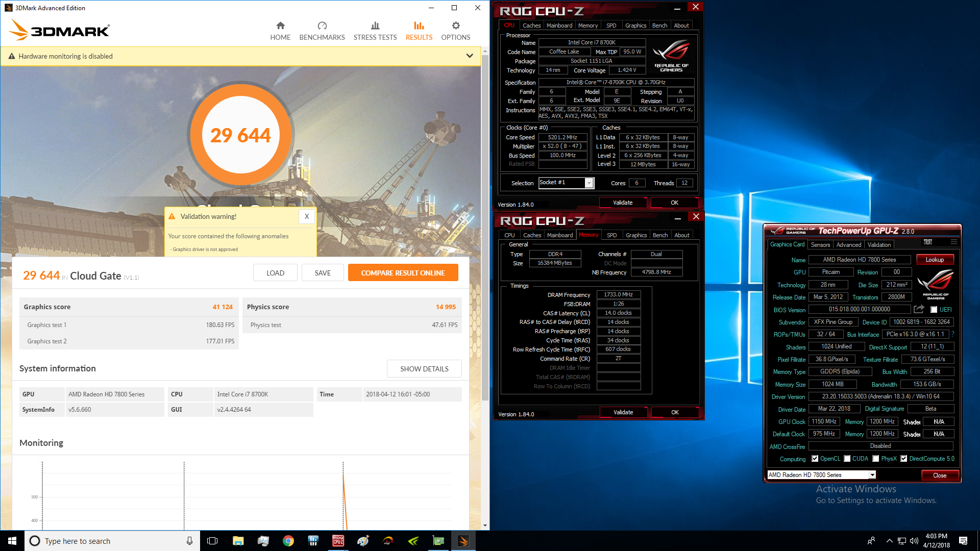Image resolution: width=980 pixels, height=551 pixels.
Task: Click the hardware monitoring warning triangle icon
Action: (11, 56)
